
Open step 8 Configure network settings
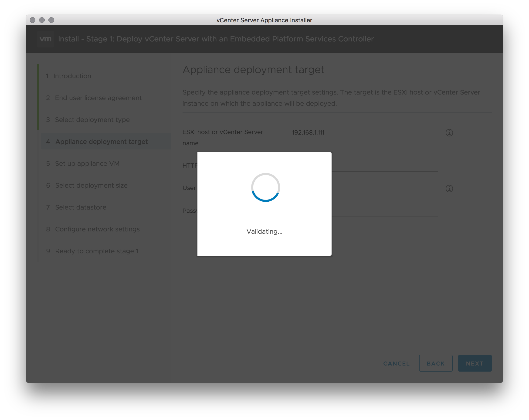coord(93,229)
